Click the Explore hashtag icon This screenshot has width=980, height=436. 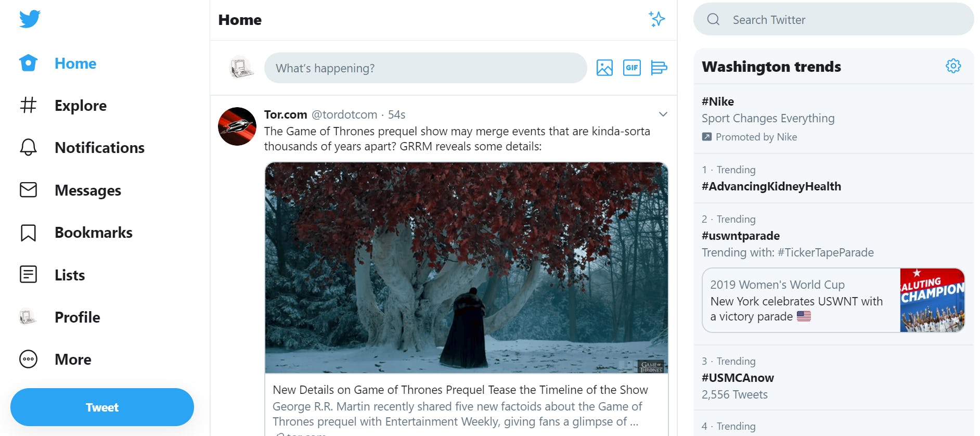tap(28, 106)
